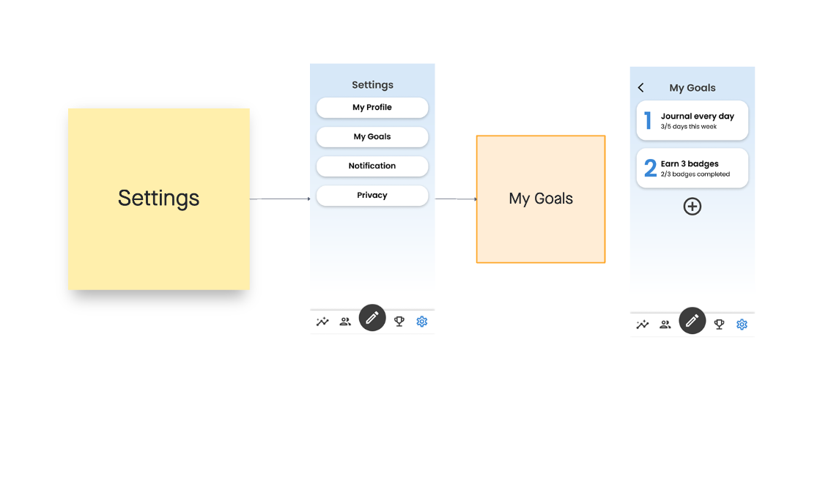The image size is (831, 504).
Task: Open Privacy settings option
Action: [372, 196]
